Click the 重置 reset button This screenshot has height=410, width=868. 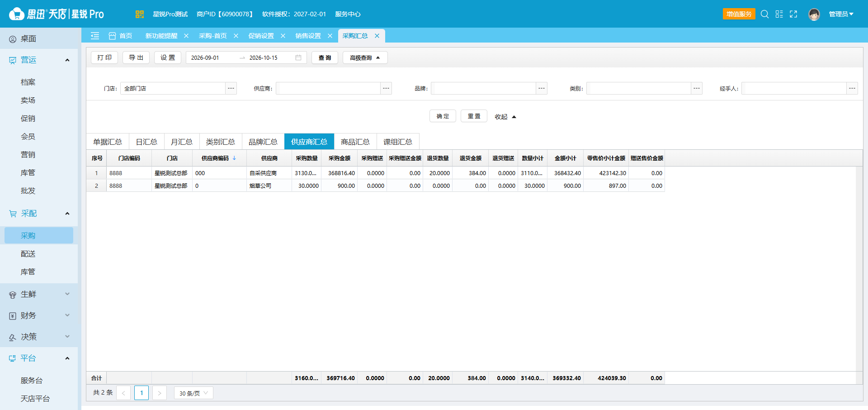[x=474, y=116]
